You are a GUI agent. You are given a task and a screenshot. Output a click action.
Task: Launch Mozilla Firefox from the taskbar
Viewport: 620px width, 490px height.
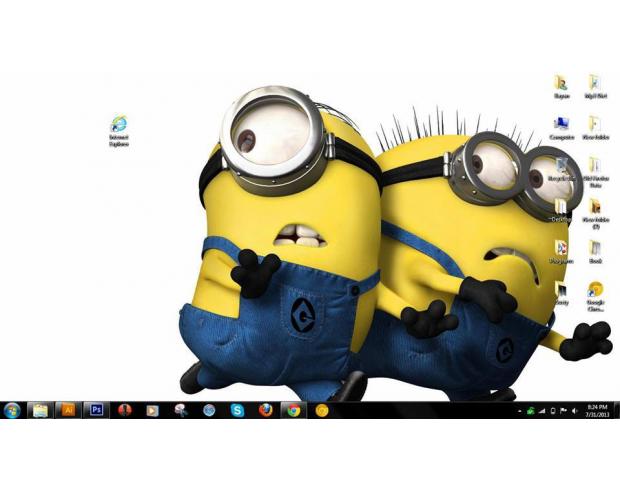266,411
